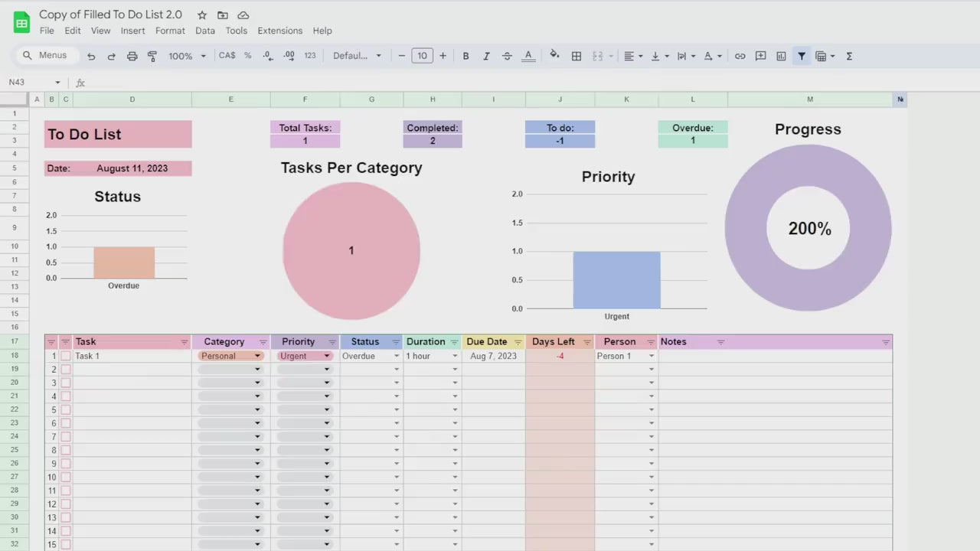Screen dimensions: 980x551
Task: Open the font family Default dropdown
Action: 357,56
